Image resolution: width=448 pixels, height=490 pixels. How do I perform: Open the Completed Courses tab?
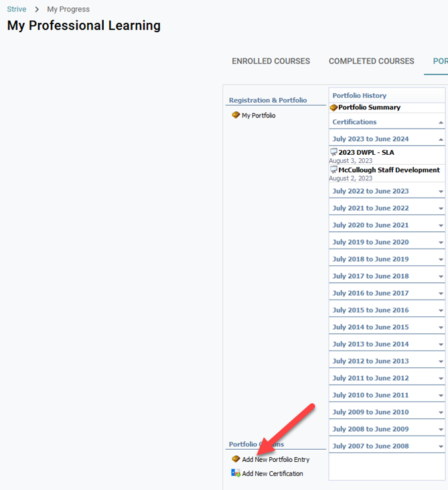(371, 61)
